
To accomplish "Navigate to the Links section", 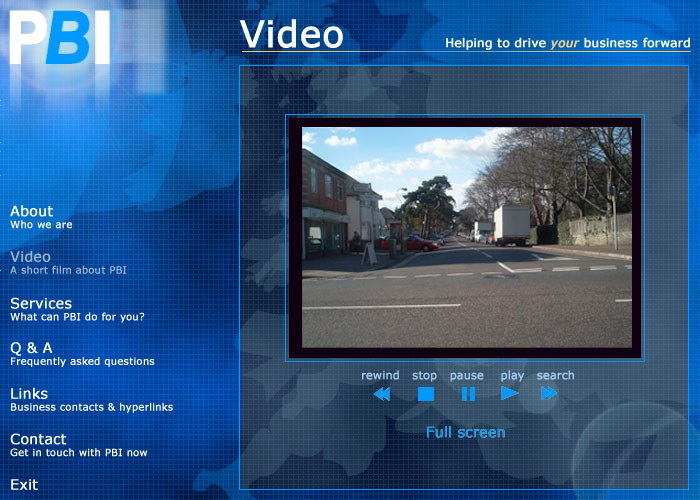I will click(x=29, y=393).
